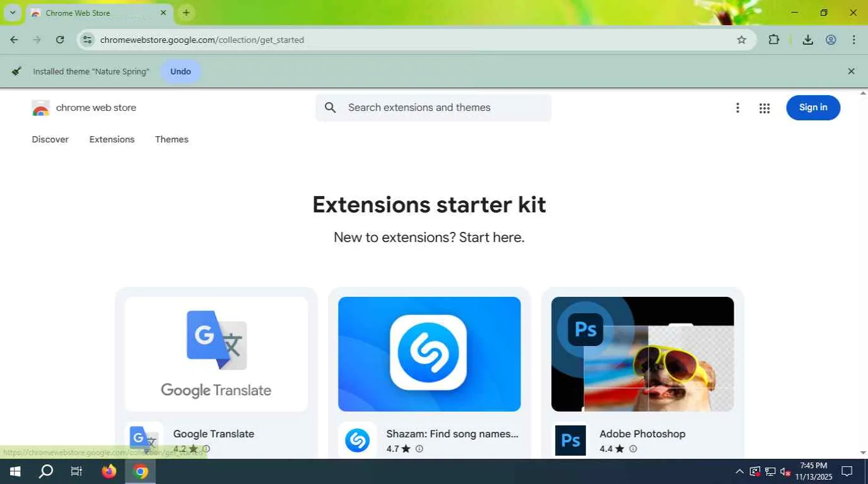Open Task View on the taskbar
This screenshot has height=484, width=868.
(x=76, y=471)
